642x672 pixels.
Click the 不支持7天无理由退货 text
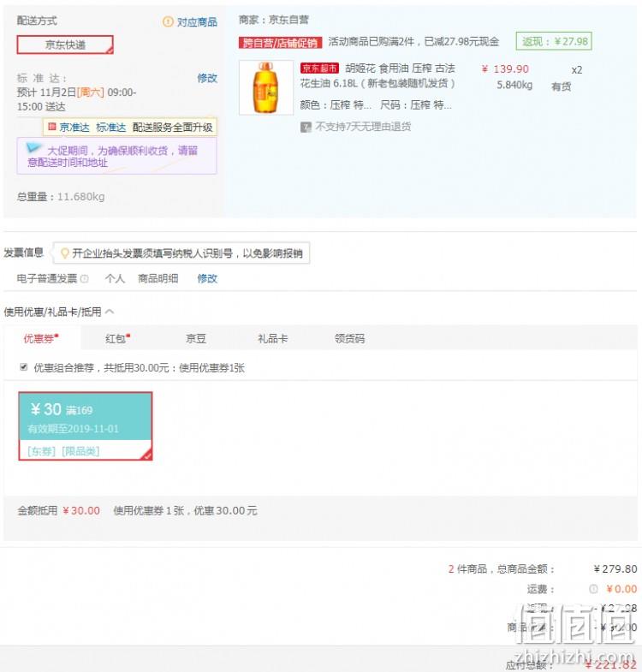pos(364,127)
